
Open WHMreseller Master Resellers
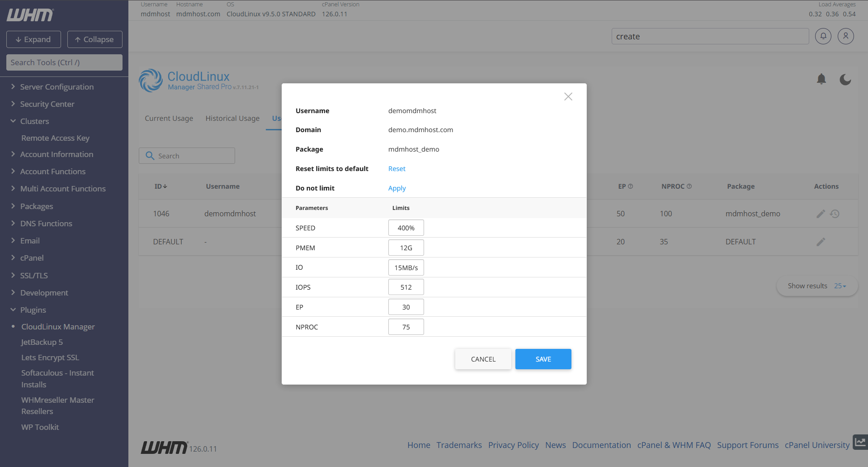click(57, 405)
